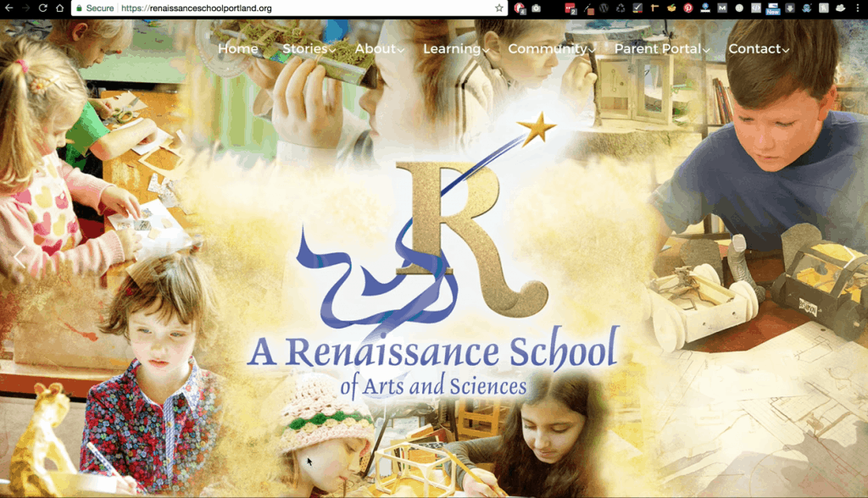
Task: Select the color picker pencil extension
Action: pos(588,8)
